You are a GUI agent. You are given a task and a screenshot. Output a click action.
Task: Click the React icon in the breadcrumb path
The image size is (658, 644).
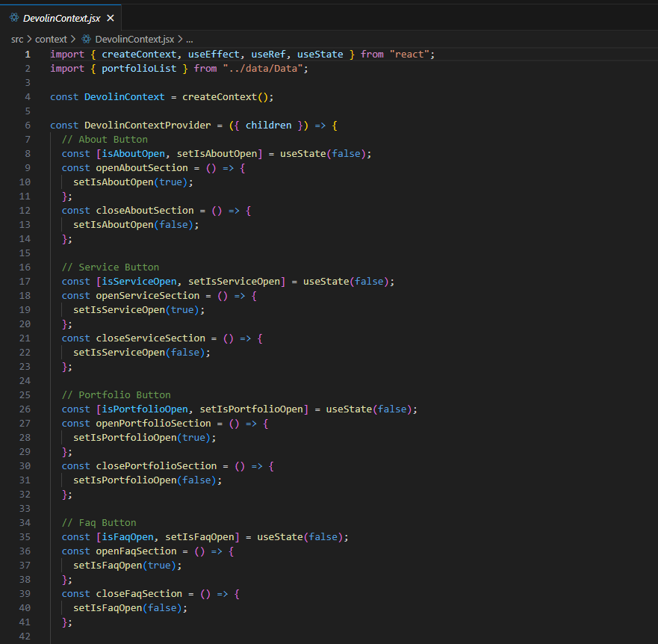87,39
